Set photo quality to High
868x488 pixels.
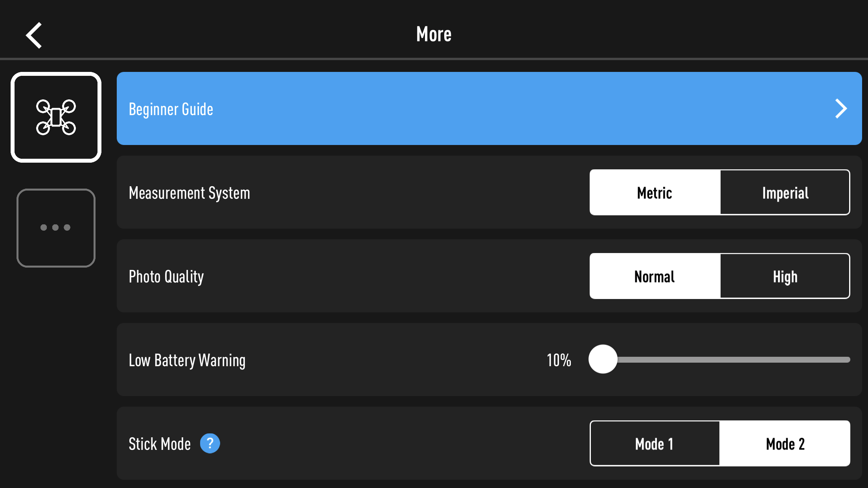point(785,276)
